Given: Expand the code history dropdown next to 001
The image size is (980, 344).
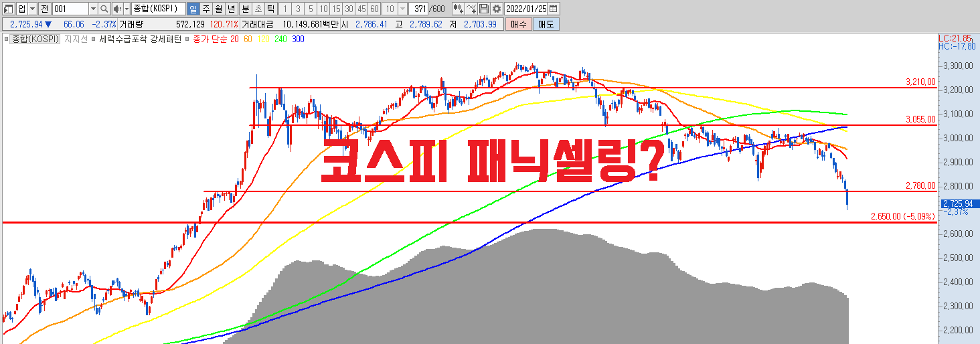Looking at the screenshot, I should [93, 9].
